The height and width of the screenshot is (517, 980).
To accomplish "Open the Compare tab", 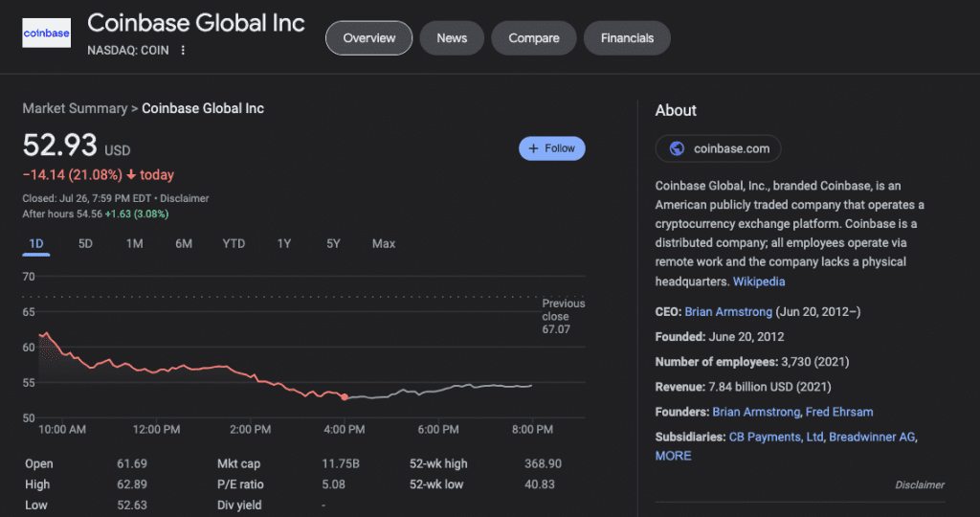I will (534, 38).
